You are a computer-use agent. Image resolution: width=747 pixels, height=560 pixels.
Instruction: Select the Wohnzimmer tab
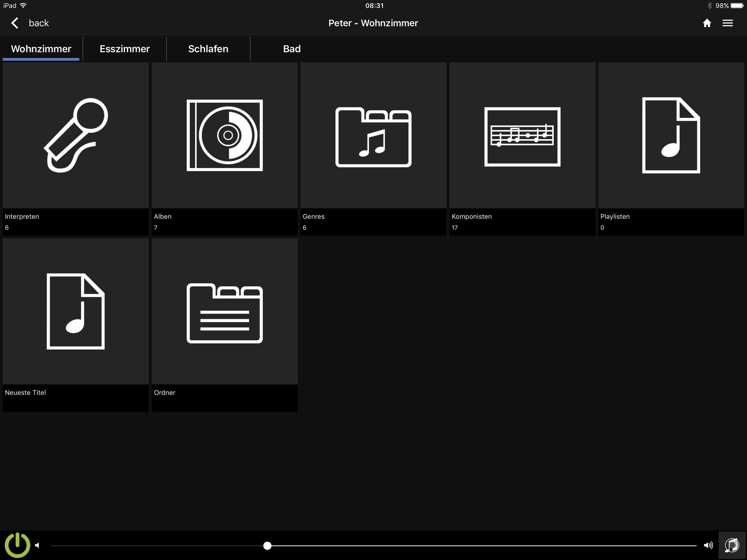(x=41, y=49)
